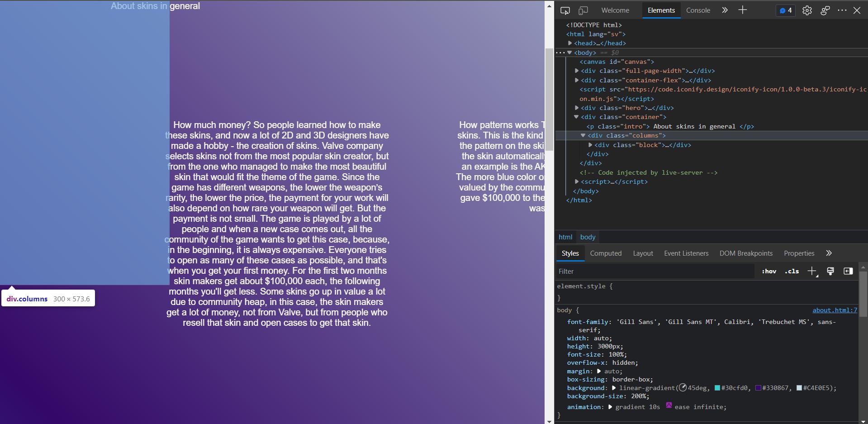
Task: Select the intro paragraph node
Action: point(670,126)
